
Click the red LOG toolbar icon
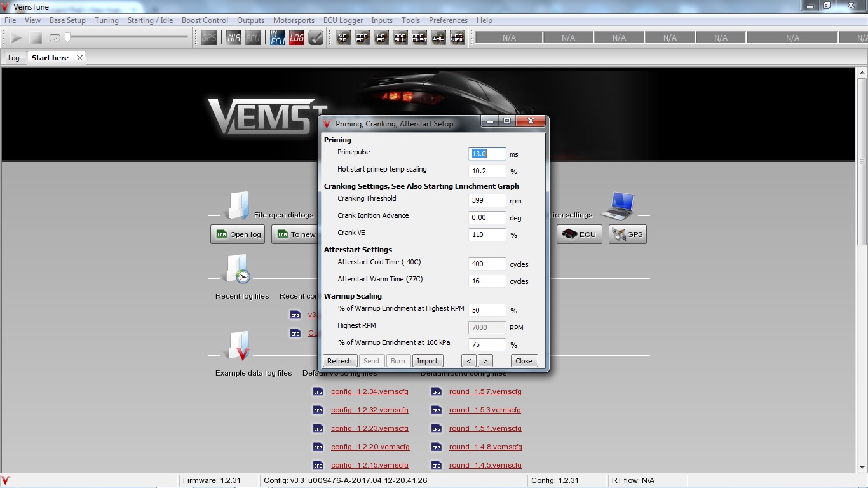[297, 38]
